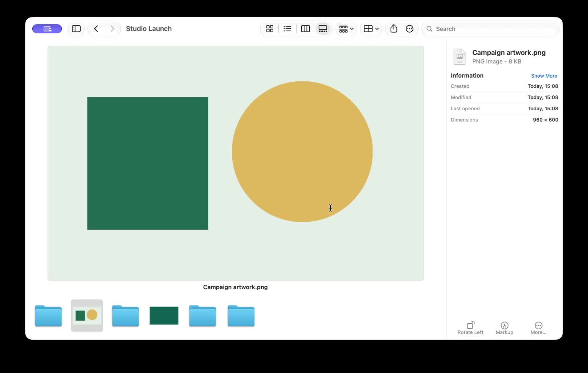588x373 pixels.
Task: Select the folder right of the green image
Action: coord(203,316)
